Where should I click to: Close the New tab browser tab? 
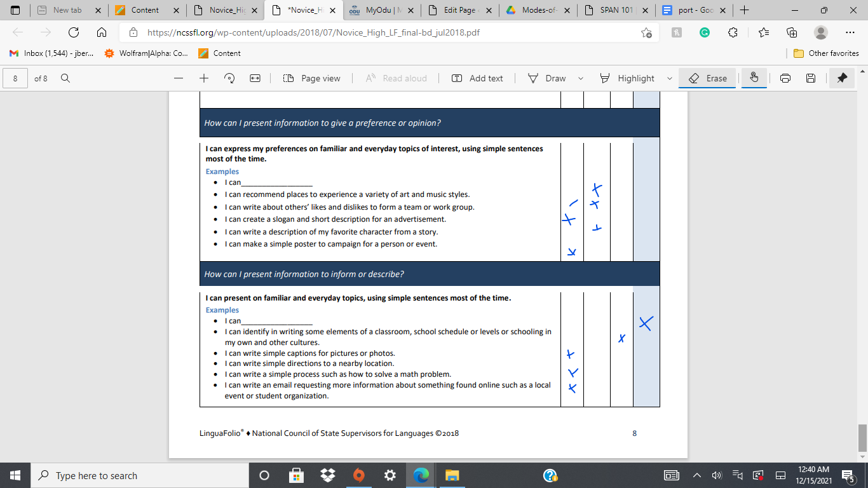click(x=97, y=10)
